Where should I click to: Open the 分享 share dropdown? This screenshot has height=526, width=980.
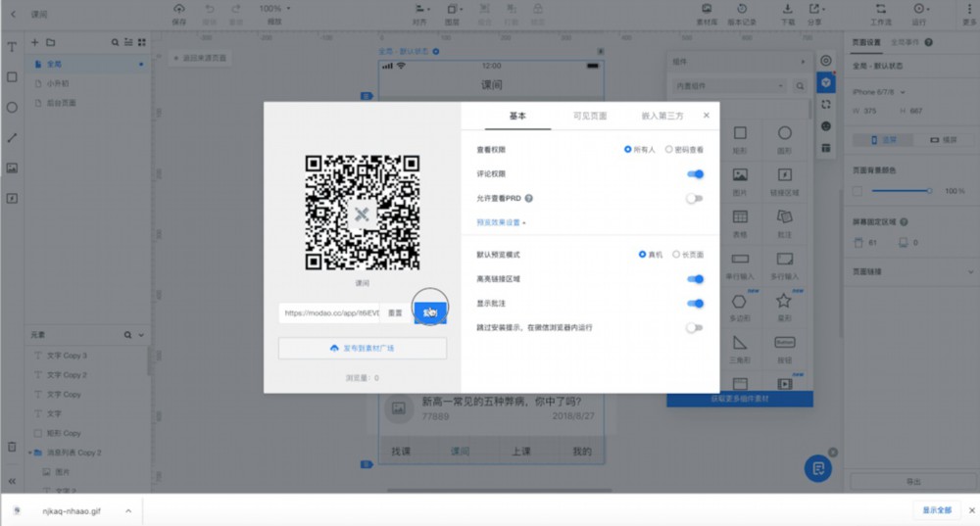[817, 9]
